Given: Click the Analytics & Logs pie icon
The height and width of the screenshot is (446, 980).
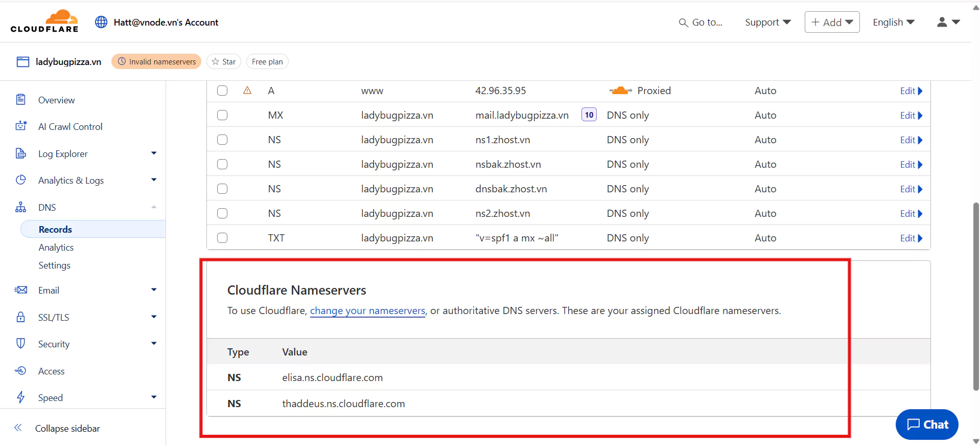Looking at the screenshot, I should click(21, 180).
